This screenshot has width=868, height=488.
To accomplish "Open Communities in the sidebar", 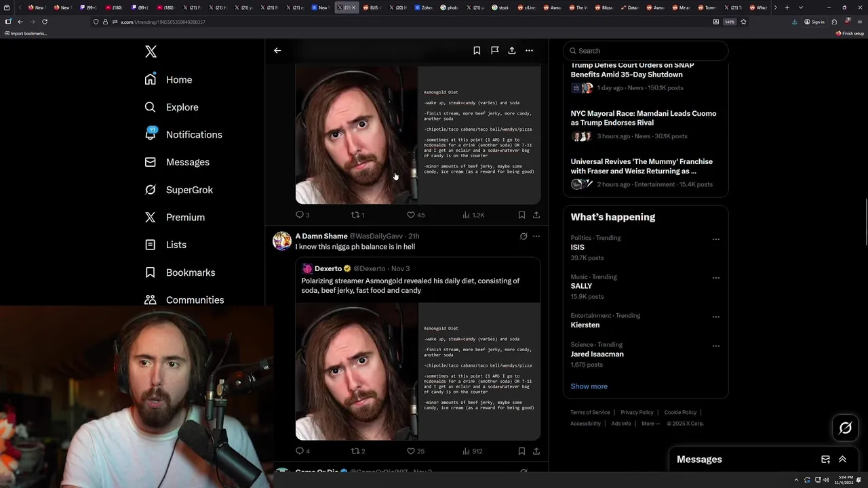I will [184, 300].
